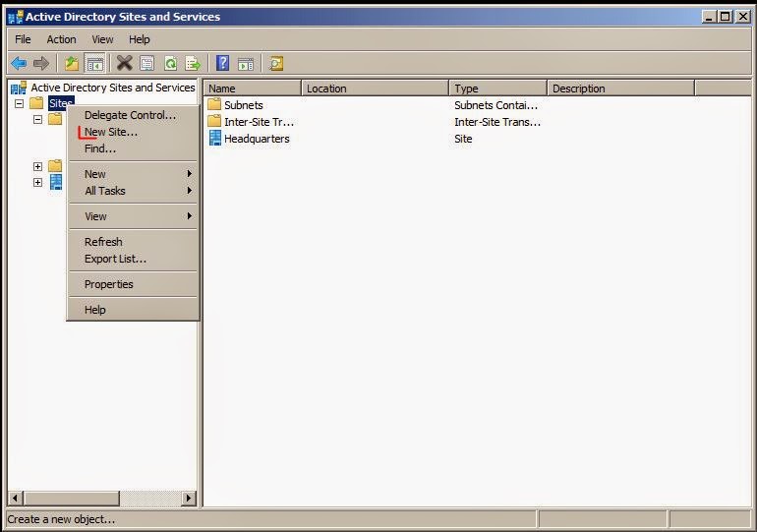Viewport: 757px width, 532px height.
Task: Sort by the Type column header
Action: click(498, 89)
